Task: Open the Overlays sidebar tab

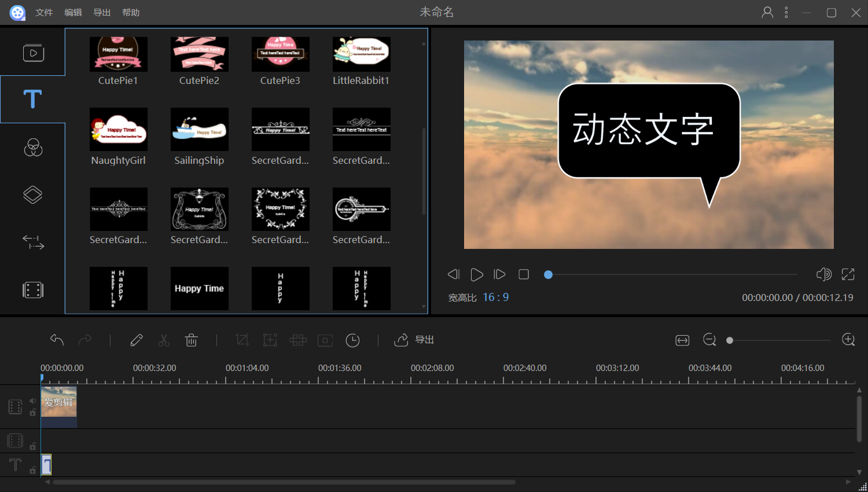Action: pos(33,194)
